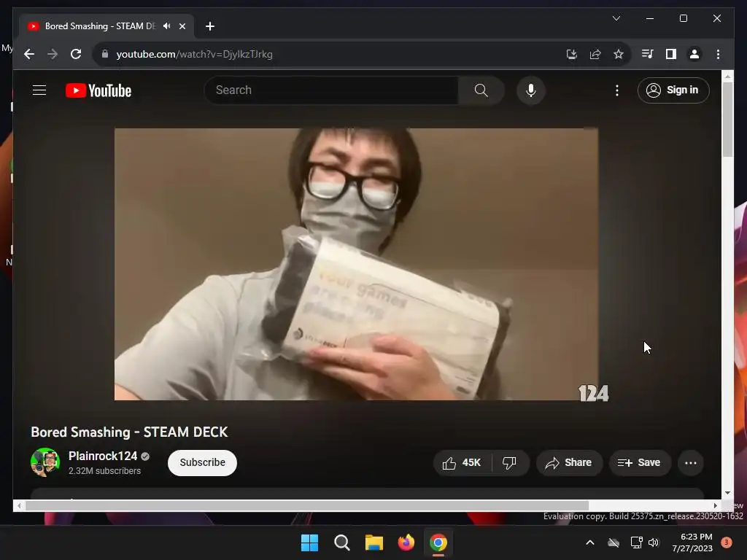This screenshot has height=560, width=747.
Task: Click the video title Bored Smashing - STEAM DECK
Action: tap(129, 432)
